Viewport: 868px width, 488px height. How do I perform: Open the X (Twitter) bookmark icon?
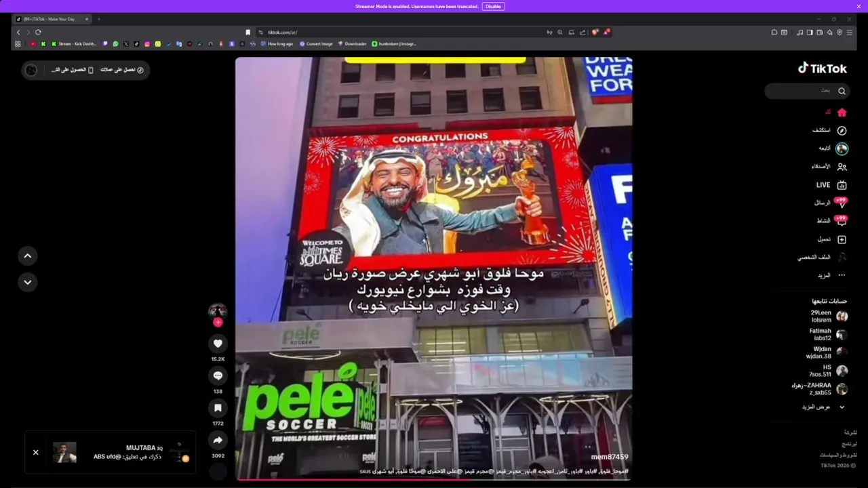click(126, 44)
